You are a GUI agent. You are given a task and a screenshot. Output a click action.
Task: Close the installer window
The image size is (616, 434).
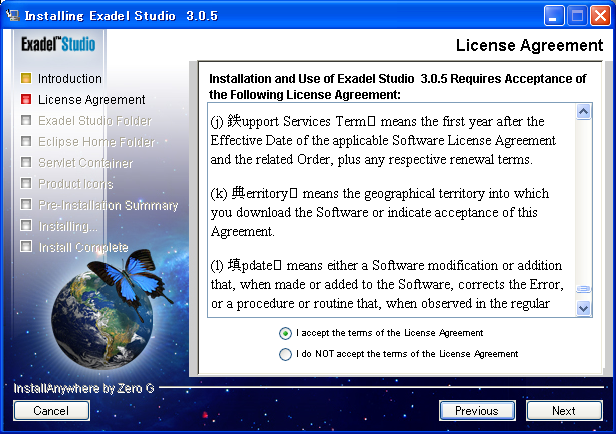click(x=600, y=16)
